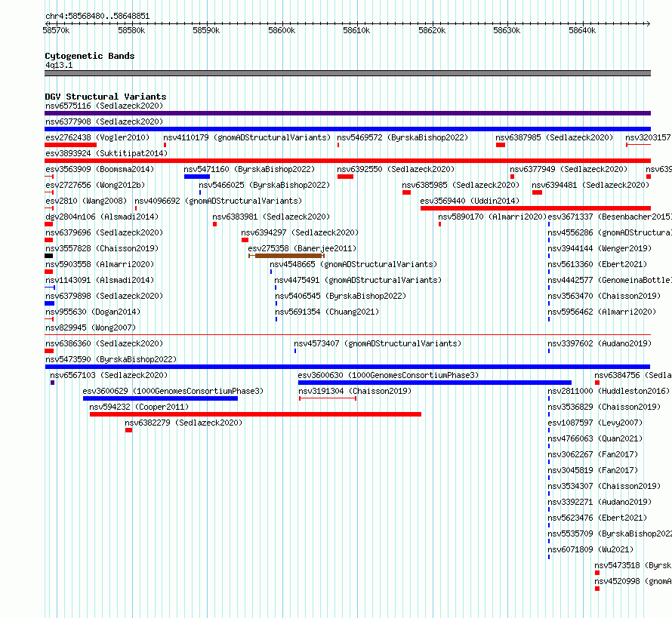Open the esv3563909 (Boomsma2014) variant

click(x=100, y=169)
